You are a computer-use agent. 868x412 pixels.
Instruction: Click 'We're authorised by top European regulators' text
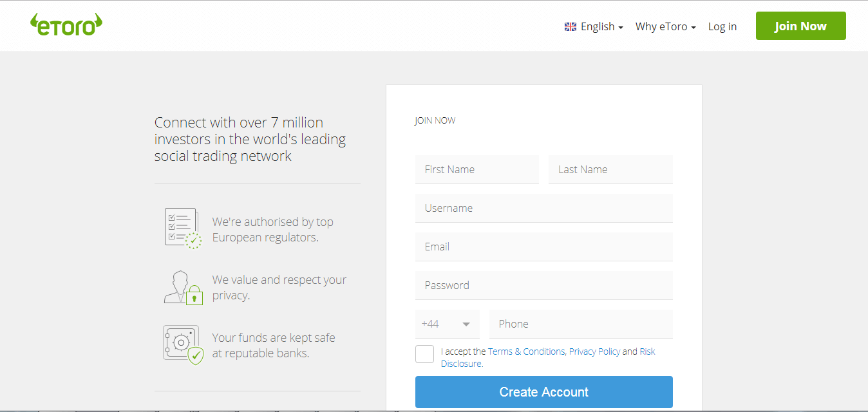click(x=273, y=230)
